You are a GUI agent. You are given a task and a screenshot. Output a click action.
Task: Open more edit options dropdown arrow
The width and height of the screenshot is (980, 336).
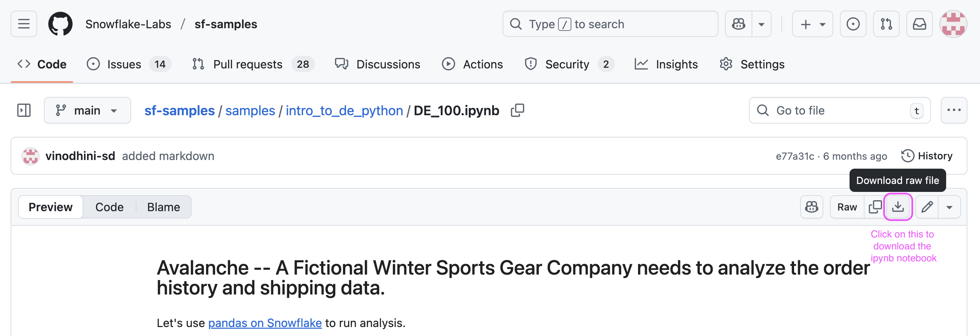pyautogui.click(x=949, y=207)
